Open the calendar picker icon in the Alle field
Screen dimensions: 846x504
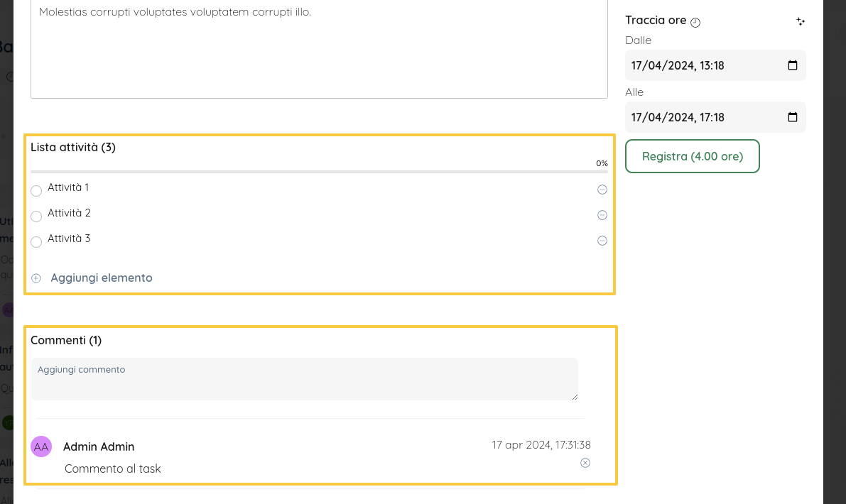point(793,117)
